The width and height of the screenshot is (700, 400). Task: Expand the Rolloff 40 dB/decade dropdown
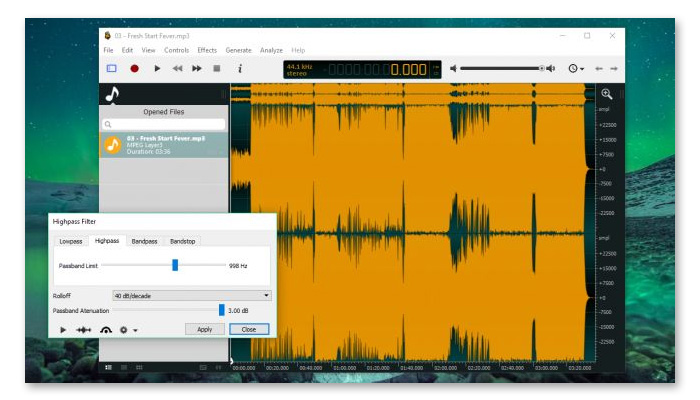[191, 296]
